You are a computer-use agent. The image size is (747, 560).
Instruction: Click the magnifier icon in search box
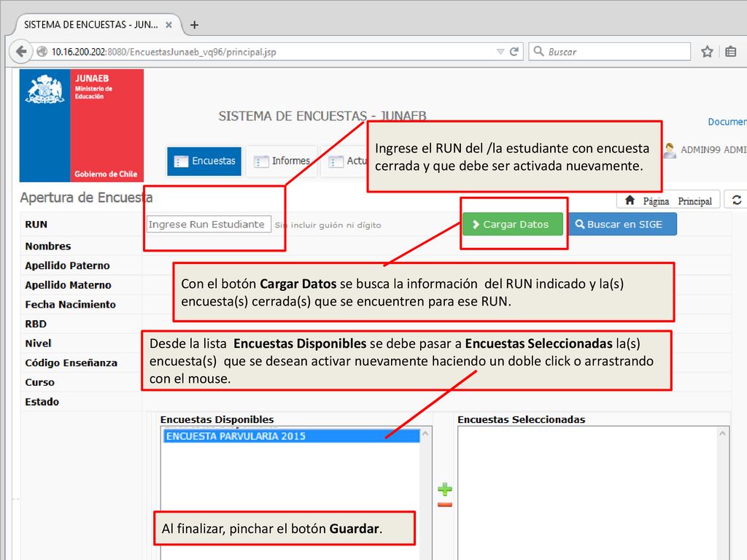tap(538, 51)
